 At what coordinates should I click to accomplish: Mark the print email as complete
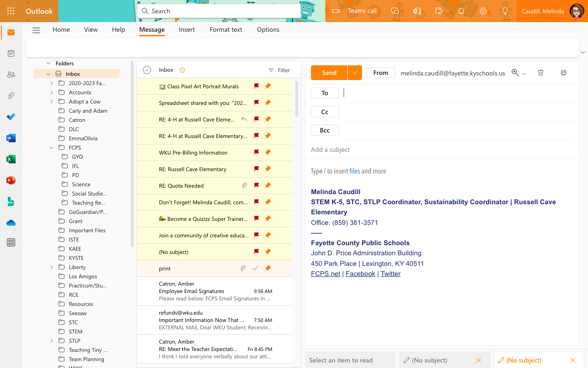point(255,268)
